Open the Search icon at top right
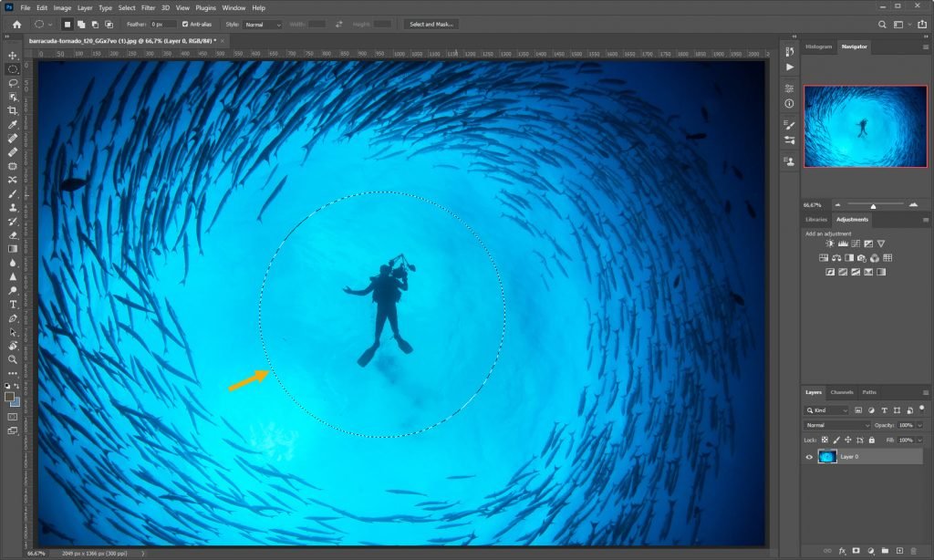 [882, 25]
